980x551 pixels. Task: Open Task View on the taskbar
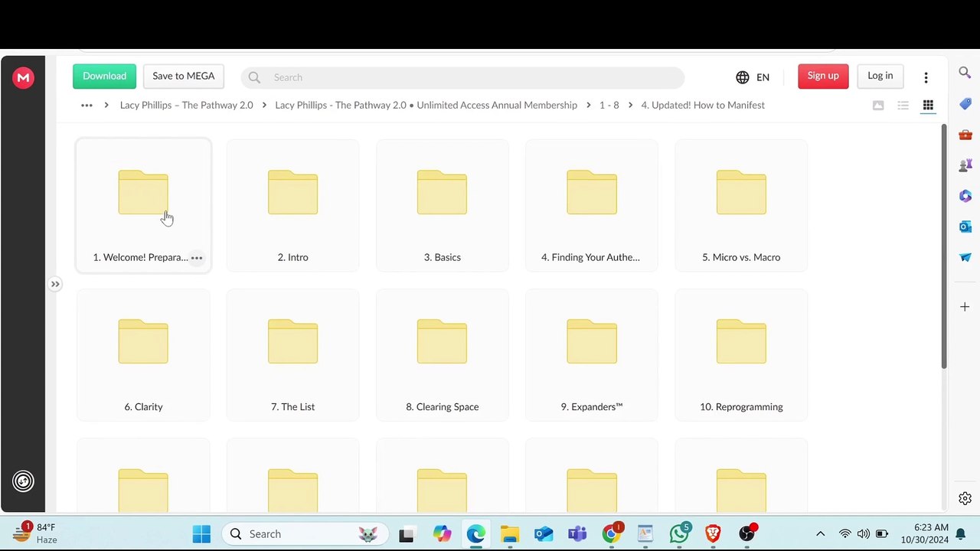pyautogui.click(x=406, y=534)
